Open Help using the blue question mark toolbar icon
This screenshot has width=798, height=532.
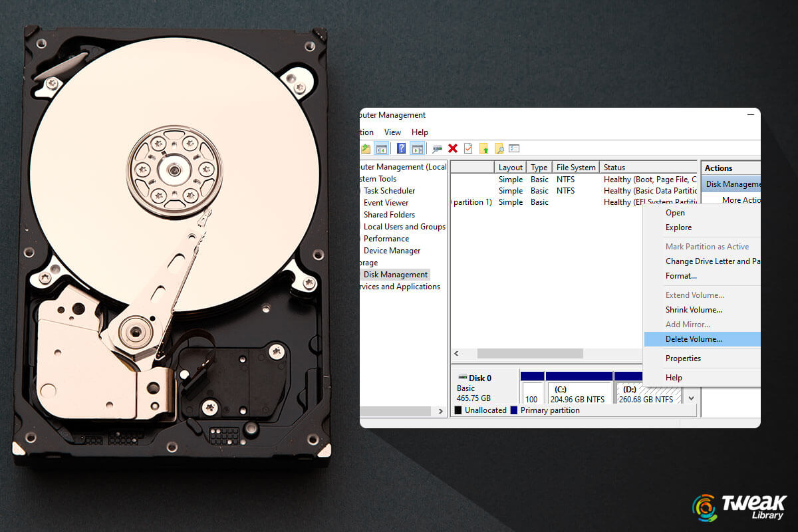tap(400, 148)
